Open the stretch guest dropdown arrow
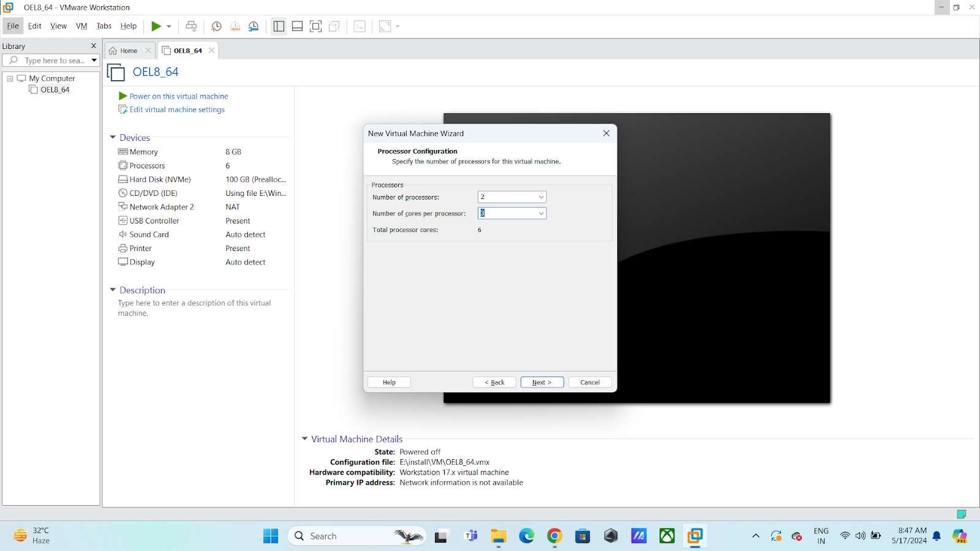 pyautogui.click(x=398, y=26)
